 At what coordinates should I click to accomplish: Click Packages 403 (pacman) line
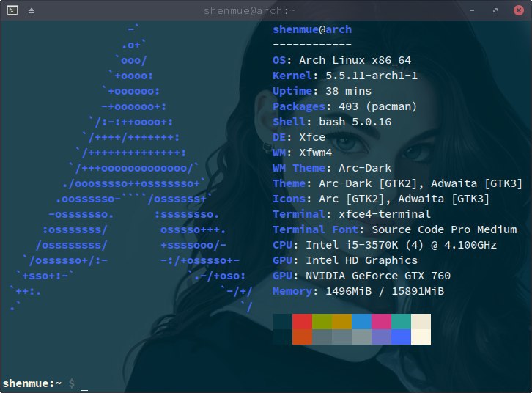click(x=344, y=106)
